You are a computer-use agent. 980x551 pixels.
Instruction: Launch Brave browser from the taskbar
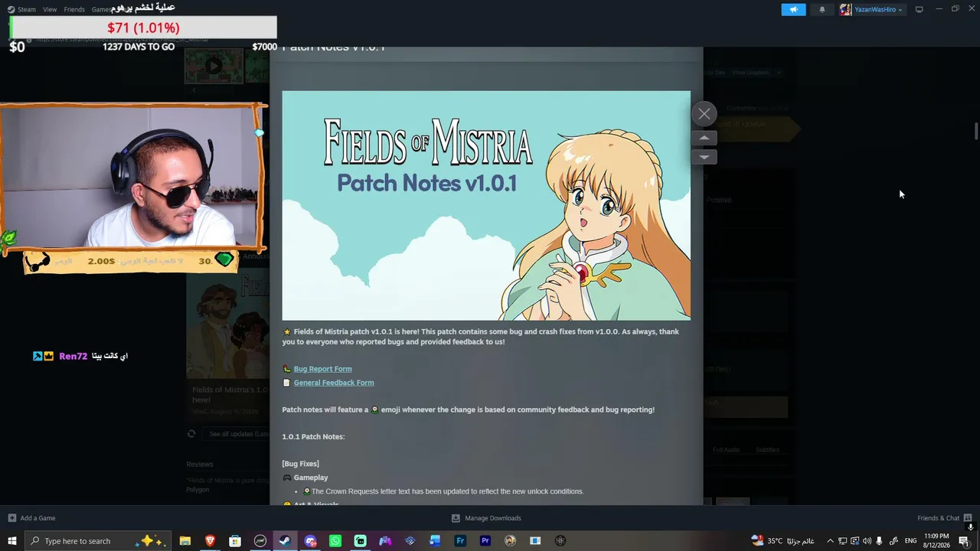210,541
